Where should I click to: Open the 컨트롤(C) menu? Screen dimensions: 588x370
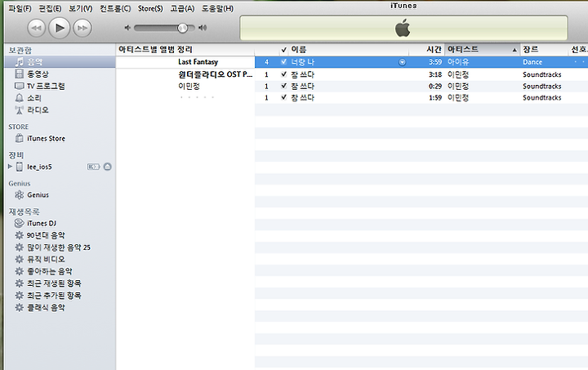click(115, 8)
